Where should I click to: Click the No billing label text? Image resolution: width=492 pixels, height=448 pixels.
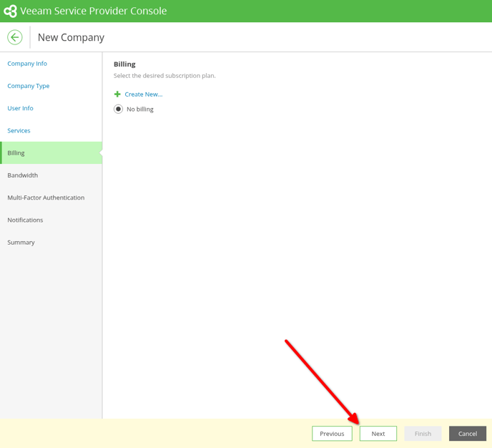tap(140, 109)
